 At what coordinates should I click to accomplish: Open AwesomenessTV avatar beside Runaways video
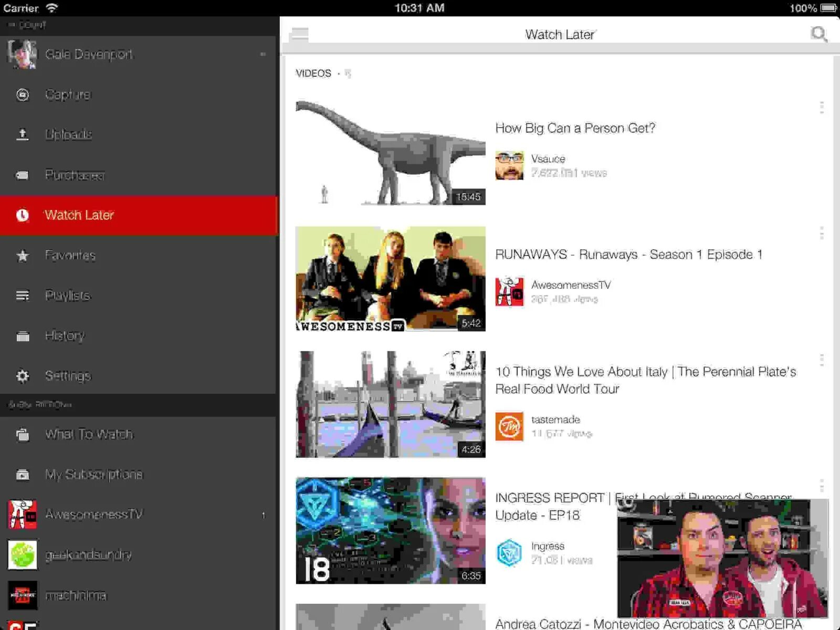coord(509,291)
